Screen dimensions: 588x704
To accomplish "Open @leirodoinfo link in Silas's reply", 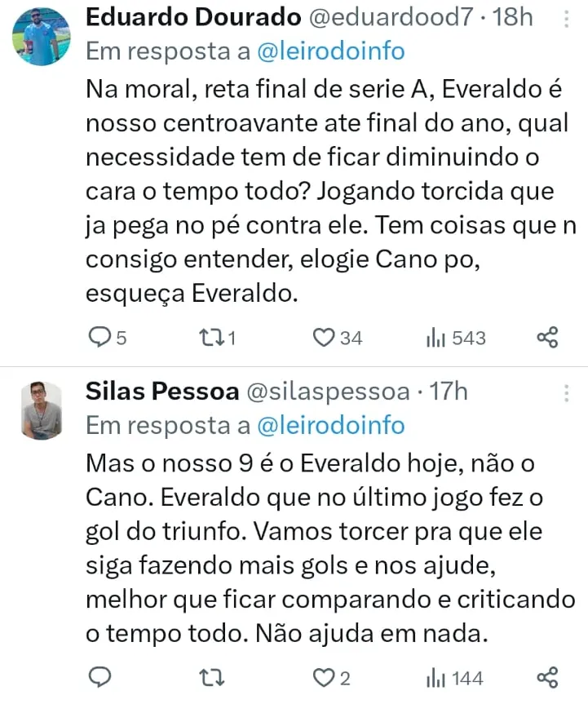I will (330, 425).
